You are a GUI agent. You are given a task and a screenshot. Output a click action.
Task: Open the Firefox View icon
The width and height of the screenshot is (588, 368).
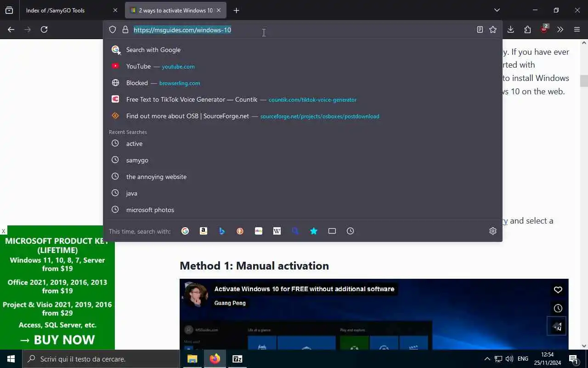click(9, 10)
